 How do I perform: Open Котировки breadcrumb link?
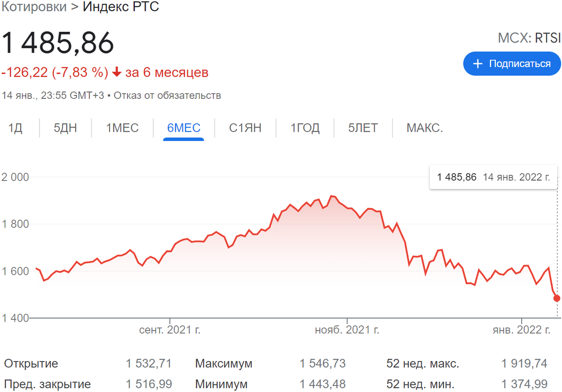coord(34,8)
